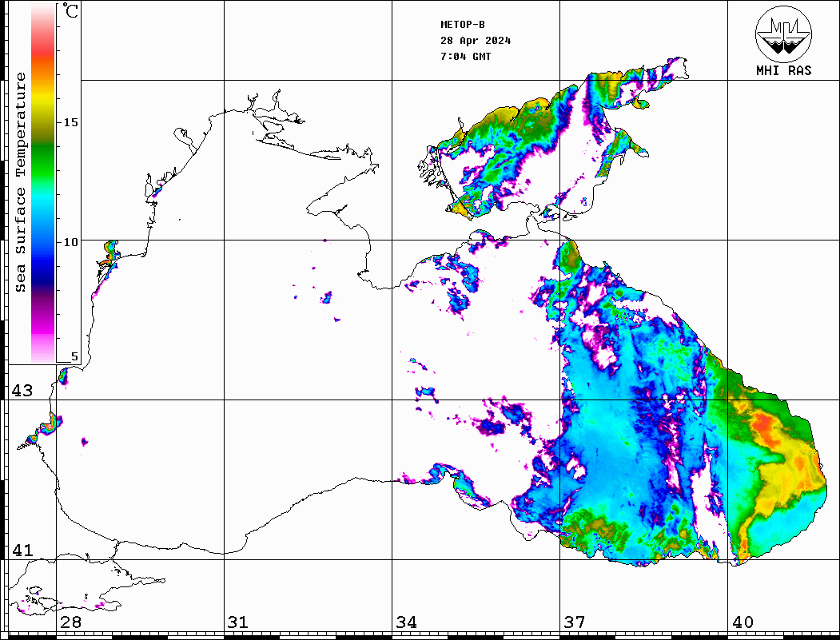840x640 pixels.
Task: Click the longitude label '37'
Action: [x=575, y=622]
